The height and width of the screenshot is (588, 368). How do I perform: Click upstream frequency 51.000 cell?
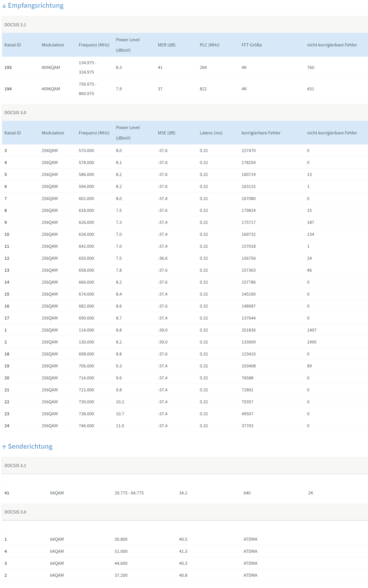point(121,551)
